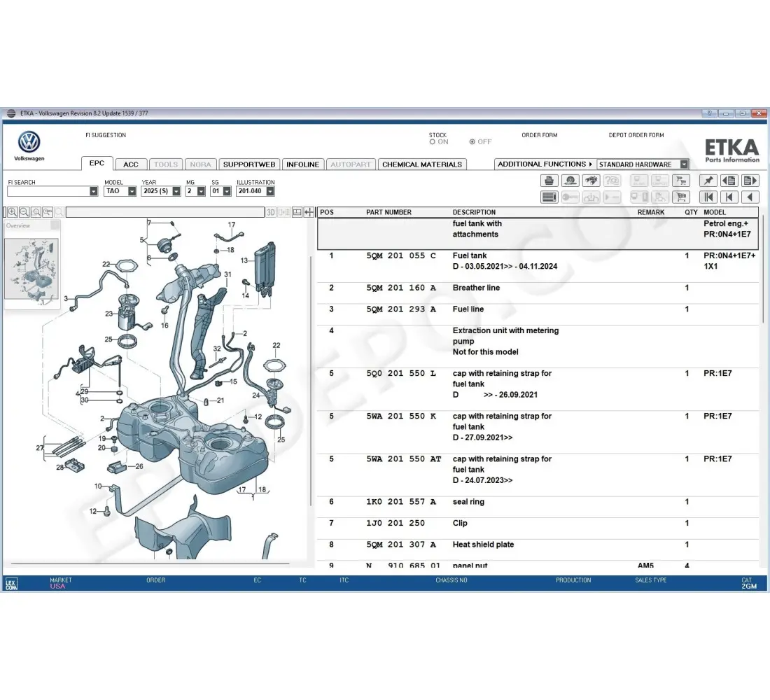Open the ORDER FORM

click(x=539, y=135)
